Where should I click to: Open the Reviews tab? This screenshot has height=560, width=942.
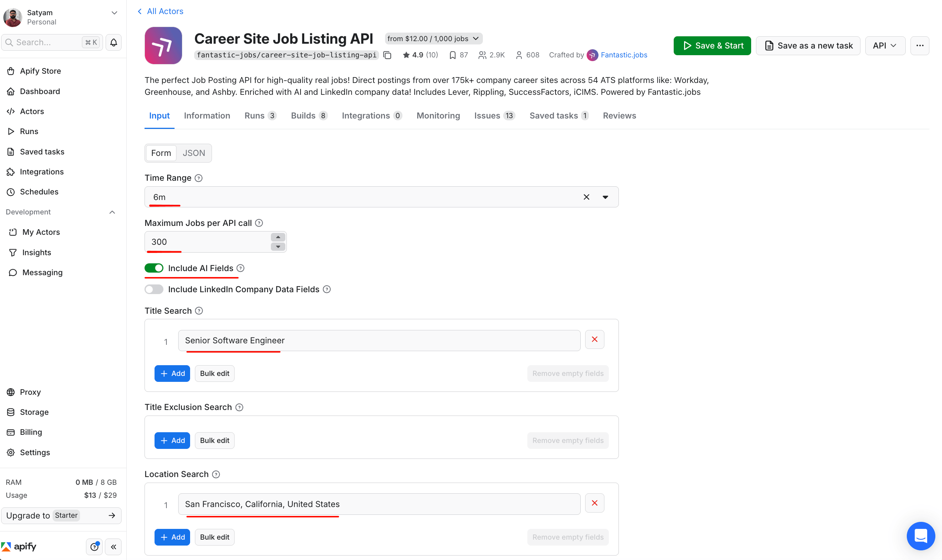(619, 116)
